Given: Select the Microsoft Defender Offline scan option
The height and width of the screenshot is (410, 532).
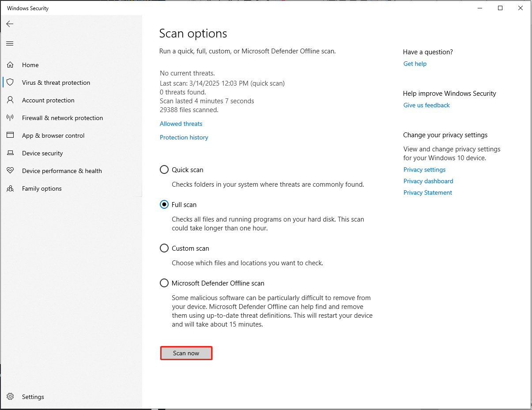Looking at the screenshot, I should point(164,283).
